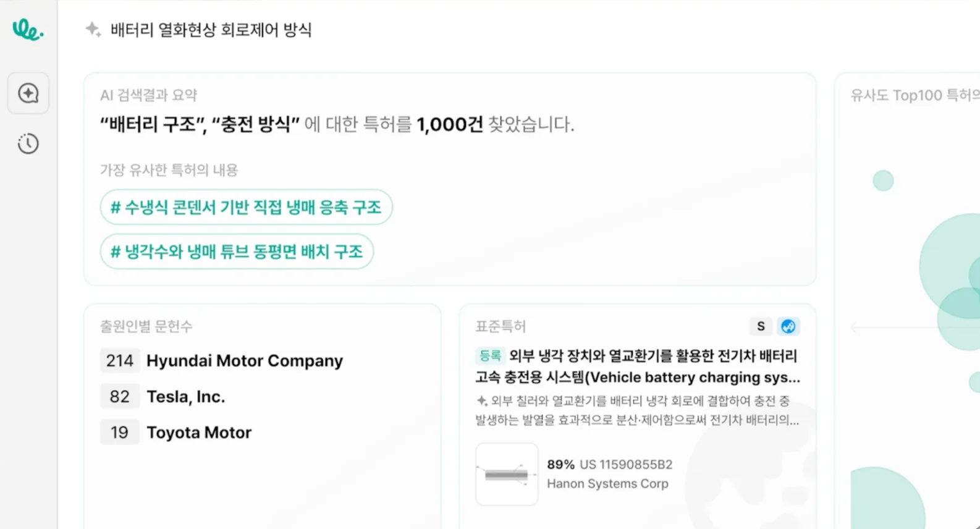Select the 수냉식 콘덴서 기반 직접 냉매 응축 구조 tag

(246, 207)
